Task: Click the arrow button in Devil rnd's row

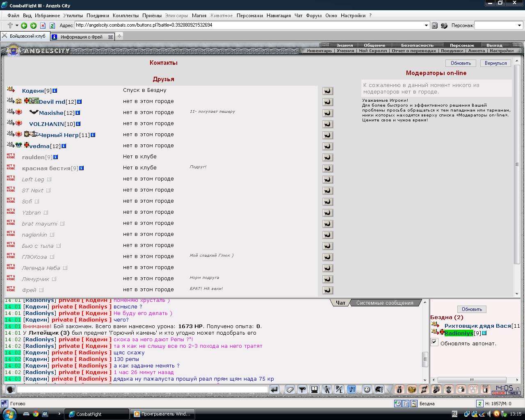Action: coord(328,102)
